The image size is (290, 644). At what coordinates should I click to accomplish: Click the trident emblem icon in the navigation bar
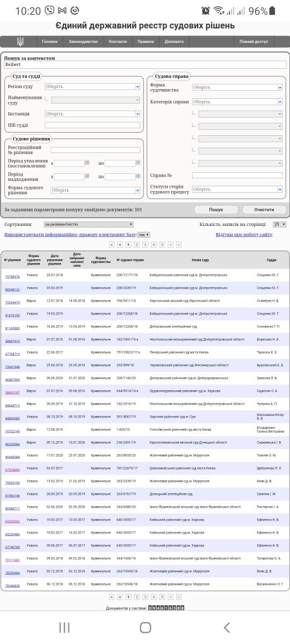pyautogui.click(x=20, y=41)
